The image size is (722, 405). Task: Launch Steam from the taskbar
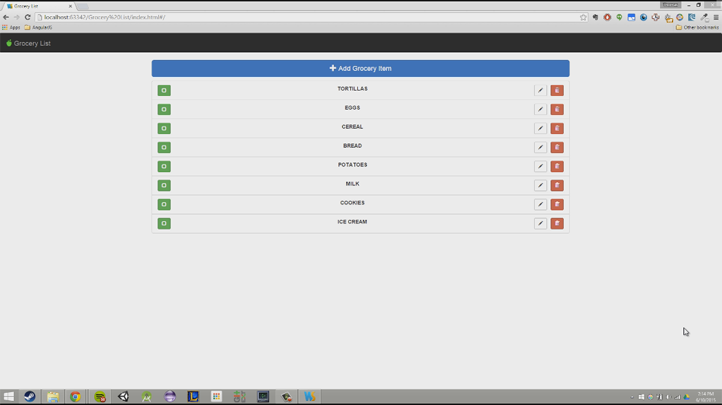[x=30, y=397]
